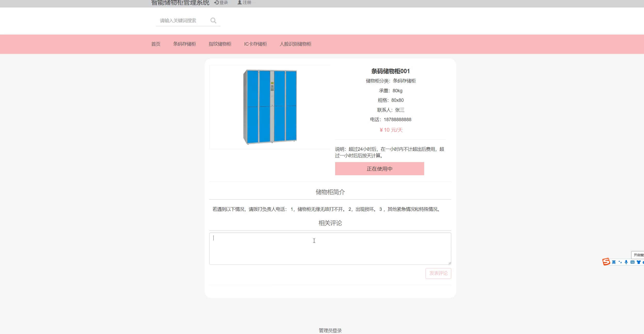Open the 注册 register link
Image resolution: width=644 pixels, height=334 pixels.
244,2
